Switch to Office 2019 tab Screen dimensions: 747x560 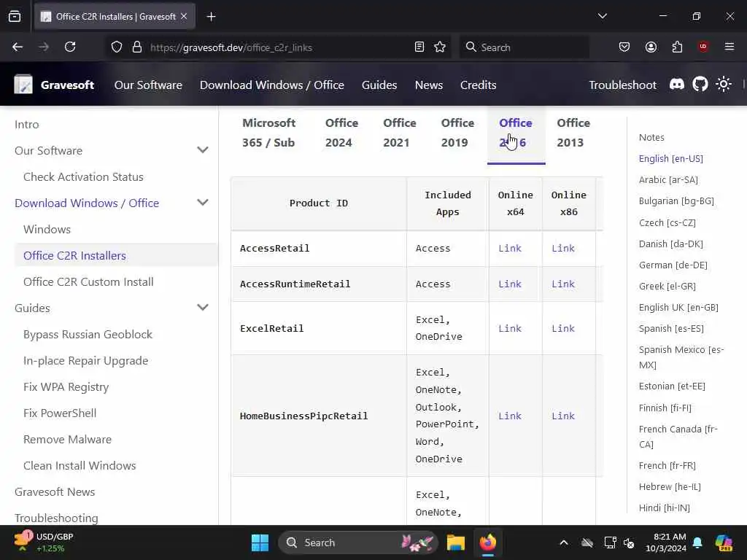(x=457, y=133)
